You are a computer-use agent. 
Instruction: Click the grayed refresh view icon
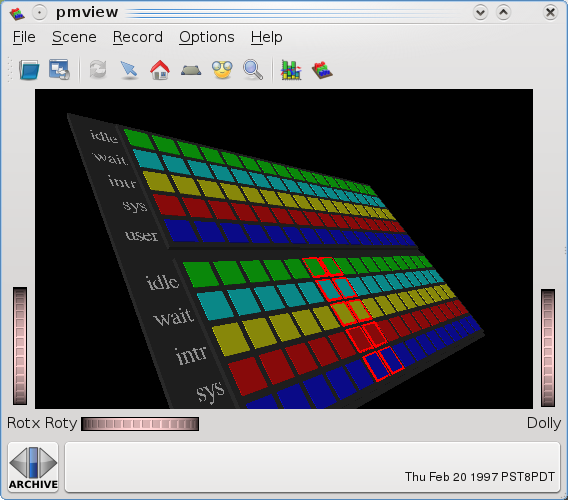click(x=98, y=69)
